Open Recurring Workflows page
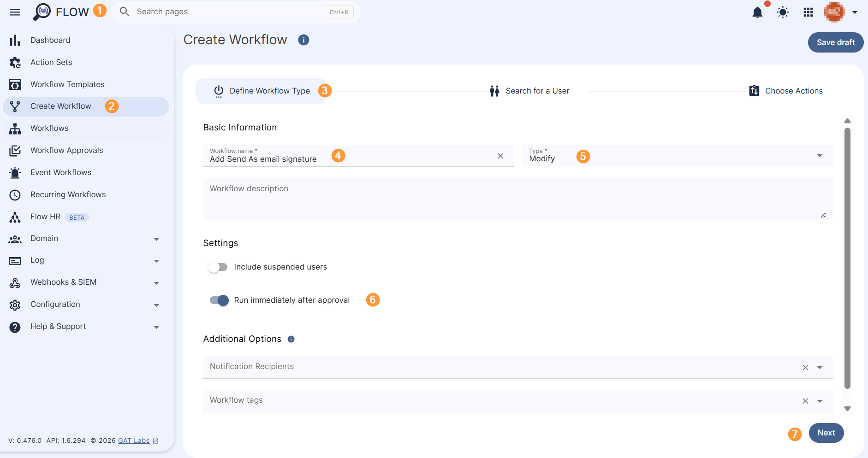The height and width of the screenshot is (458, 868). pyautogui.click(x=86, y=194)
